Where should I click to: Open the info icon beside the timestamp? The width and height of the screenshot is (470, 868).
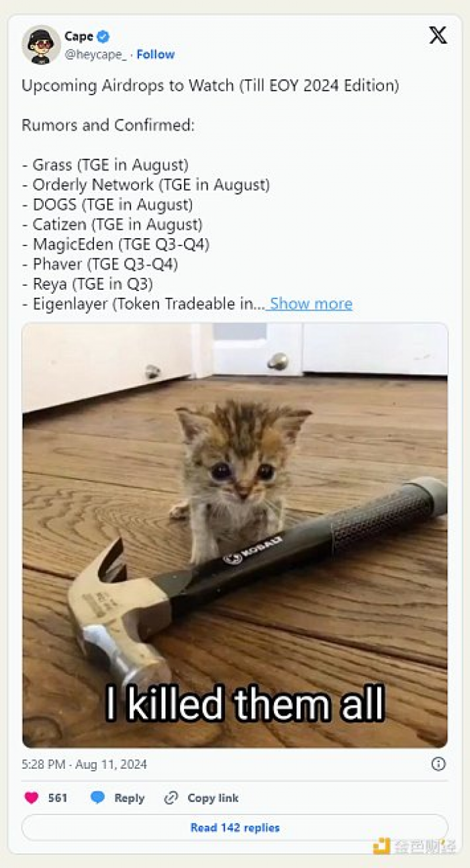pos(438,764)
